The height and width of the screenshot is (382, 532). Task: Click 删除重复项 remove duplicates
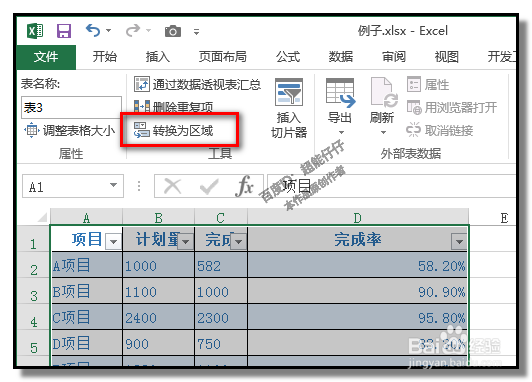click(173, 107)
